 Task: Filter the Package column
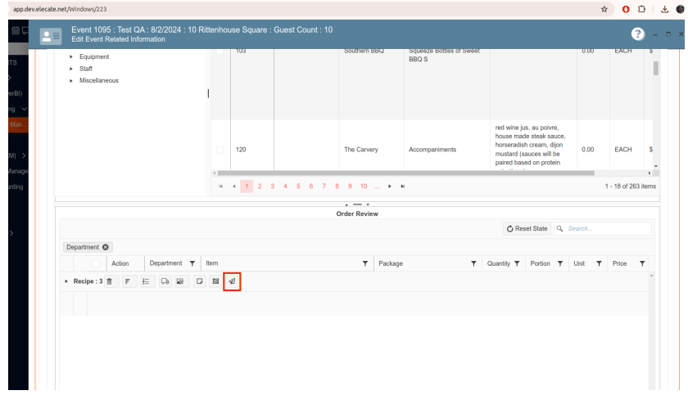coord(473,263)
